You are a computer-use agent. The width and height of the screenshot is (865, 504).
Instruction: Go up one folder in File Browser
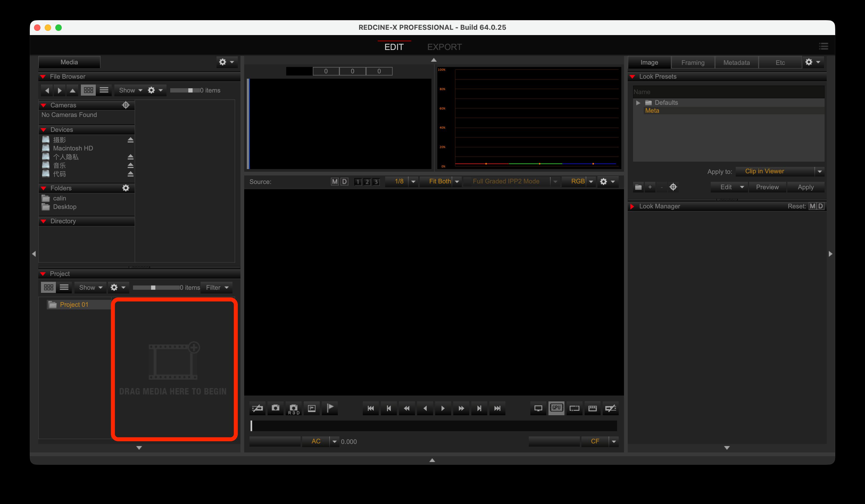72,90
